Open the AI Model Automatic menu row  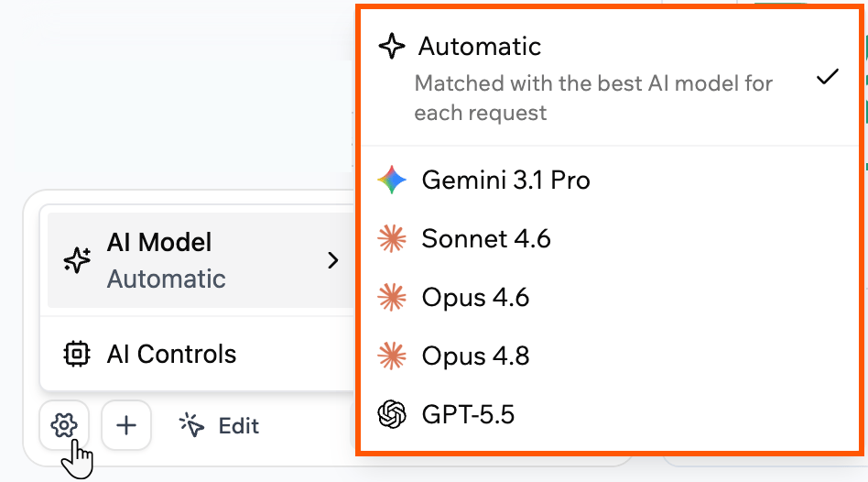[x=201, y=260]
